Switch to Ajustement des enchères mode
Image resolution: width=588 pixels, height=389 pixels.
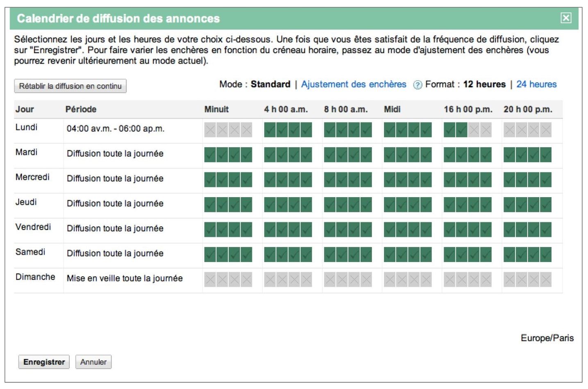[354, 84]
